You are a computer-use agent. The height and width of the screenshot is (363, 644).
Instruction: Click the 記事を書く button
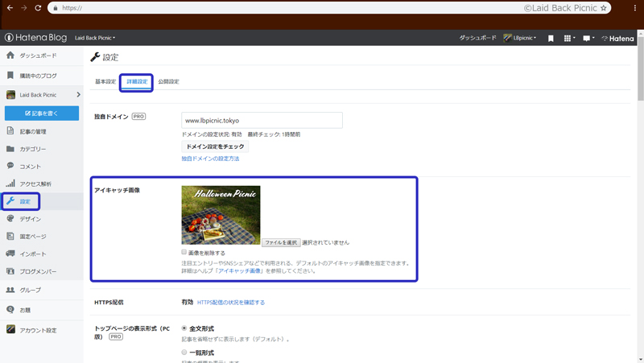point(42,113)
